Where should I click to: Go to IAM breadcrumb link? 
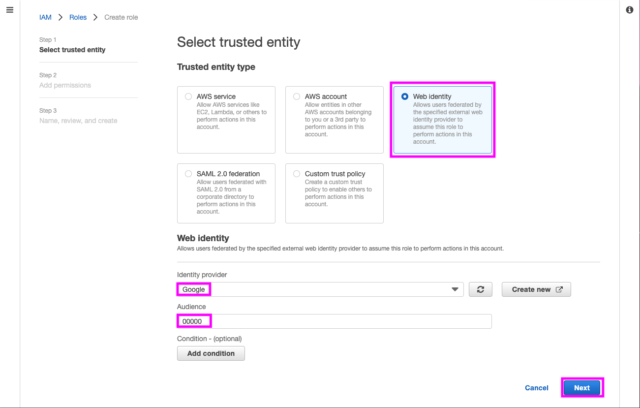[45, 17]
